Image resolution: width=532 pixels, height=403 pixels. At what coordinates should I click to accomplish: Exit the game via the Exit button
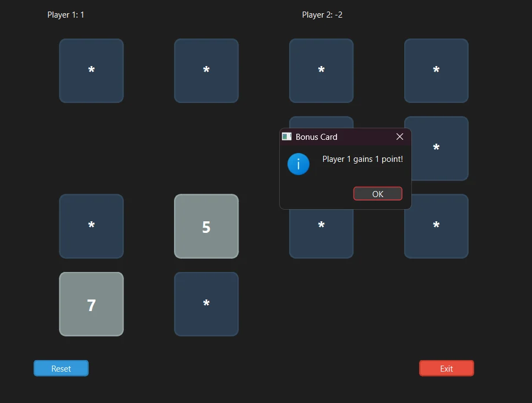(x=446, y=368)
